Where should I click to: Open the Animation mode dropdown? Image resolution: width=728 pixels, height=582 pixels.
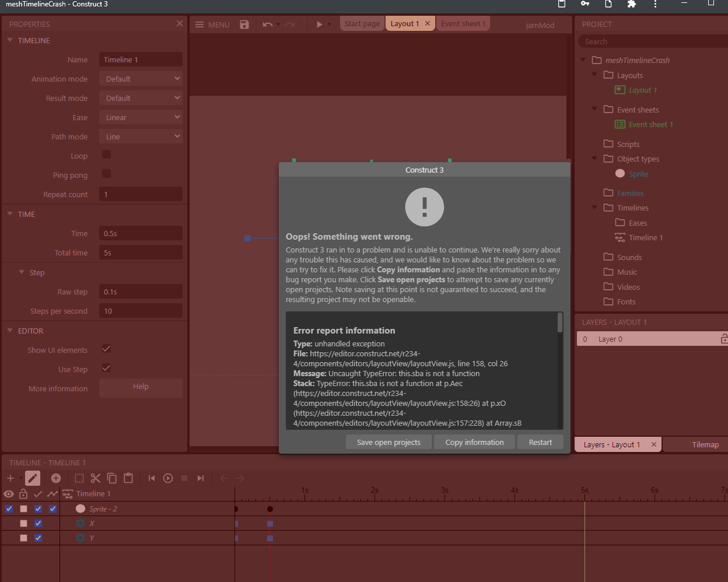point(141,79)
